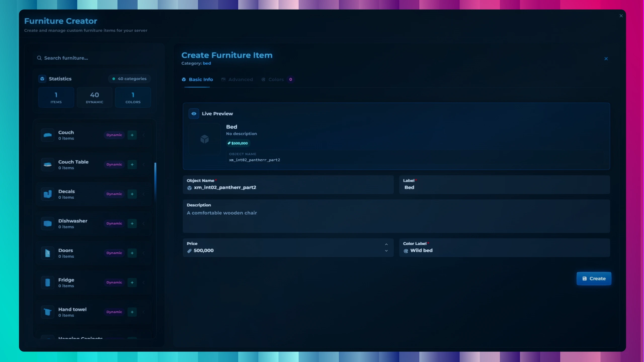Add a new item to Hand towel
This screenshot has width=644, height=362.
[132, 312]
